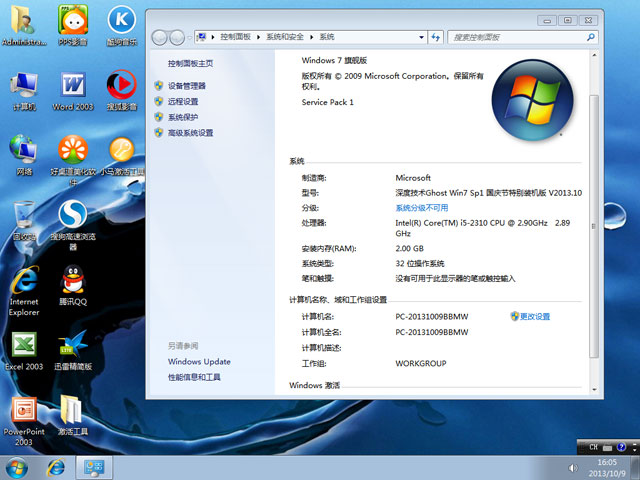Open the 激活工具 folder on desktop

(x=73, y=412)
